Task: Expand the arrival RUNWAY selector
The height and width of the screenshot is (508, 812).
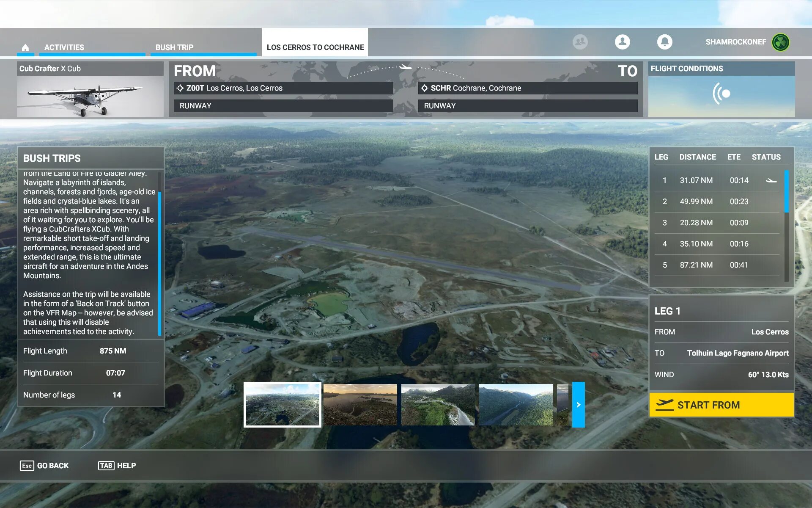Action: [x=527, y=106]
